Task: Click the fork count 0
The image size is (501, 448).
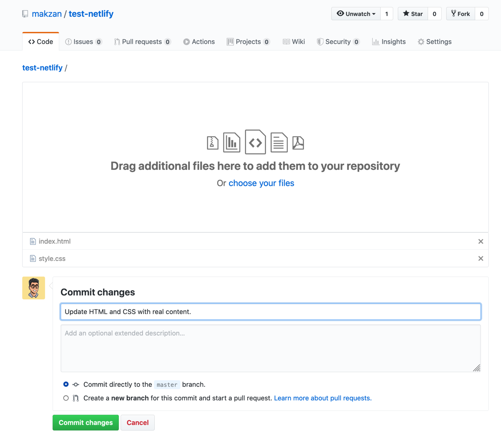Action: (x=482, y=14)
